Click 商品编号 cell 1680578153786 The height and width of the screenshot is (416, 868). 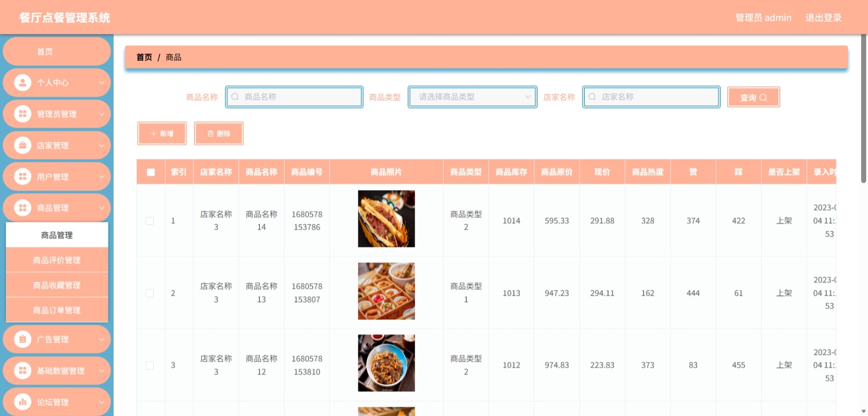tap(307, 221)
